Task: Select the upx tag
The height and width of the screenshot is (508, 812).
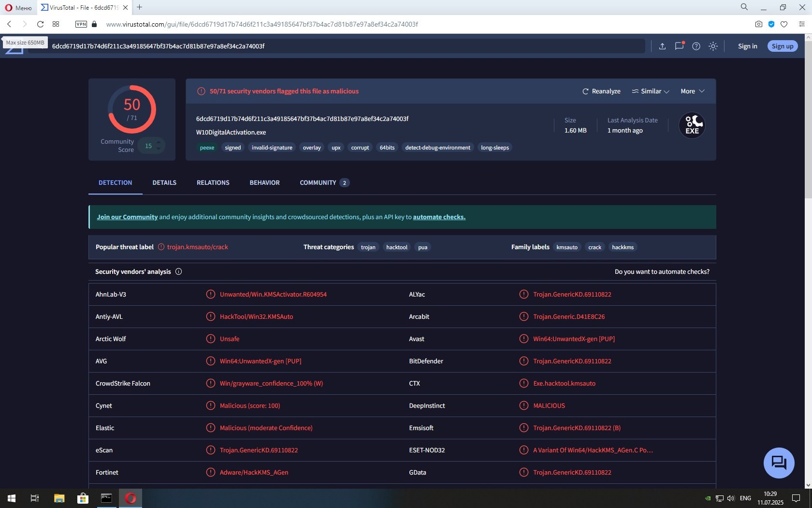Action: coord(336,148)
